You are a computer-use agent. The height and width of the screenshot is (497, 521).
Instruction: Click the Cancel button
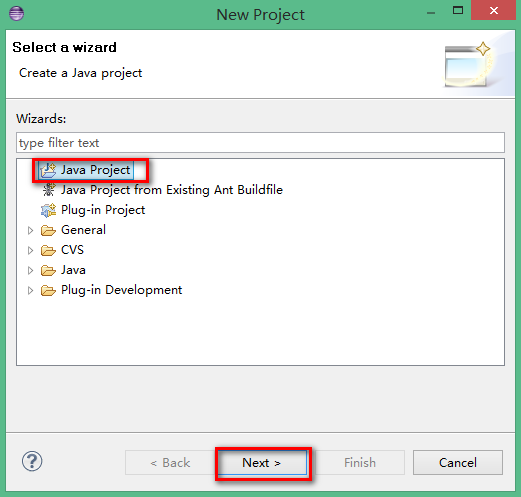click(x=458, y=463)
